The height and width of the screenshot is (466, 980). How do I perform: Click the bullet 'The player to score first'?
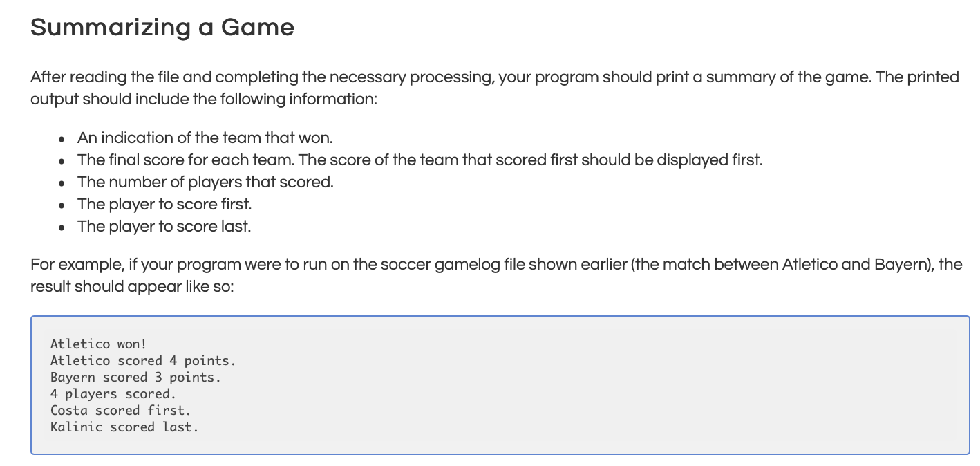(x=164, y=205)
